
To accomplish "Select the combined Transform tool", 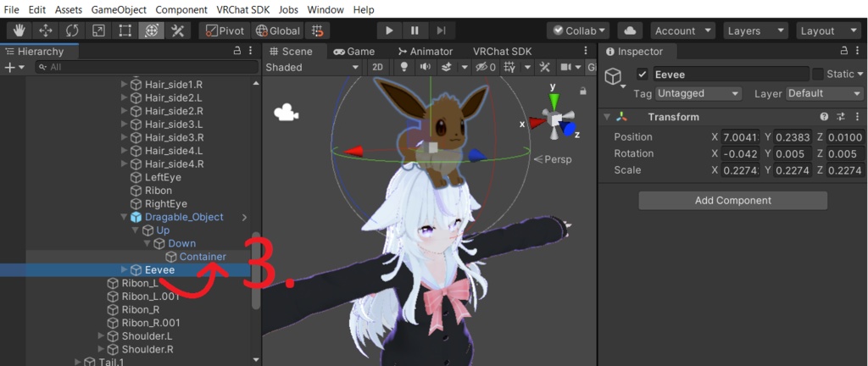I will pos(151,31).
